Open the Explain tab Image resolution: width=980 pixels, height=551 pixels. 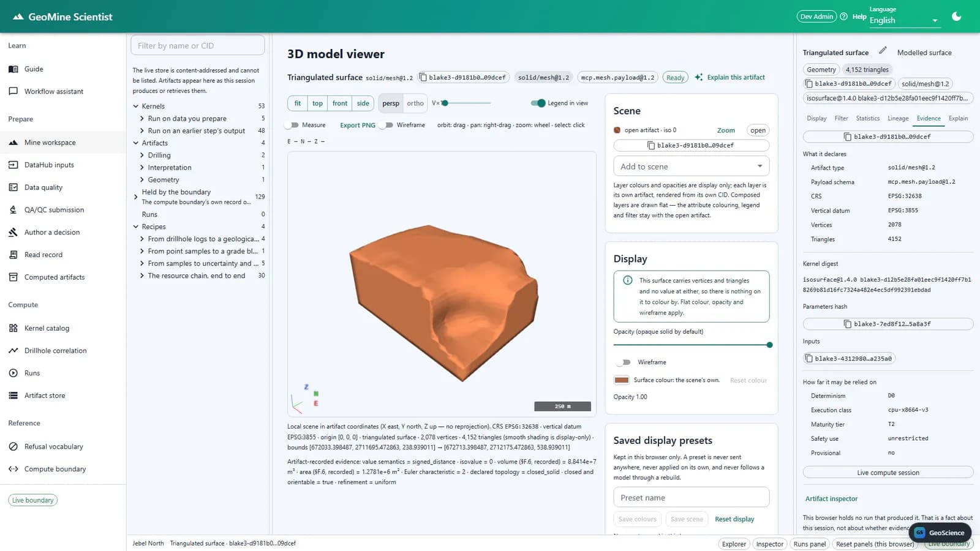[x=958, y=118]
